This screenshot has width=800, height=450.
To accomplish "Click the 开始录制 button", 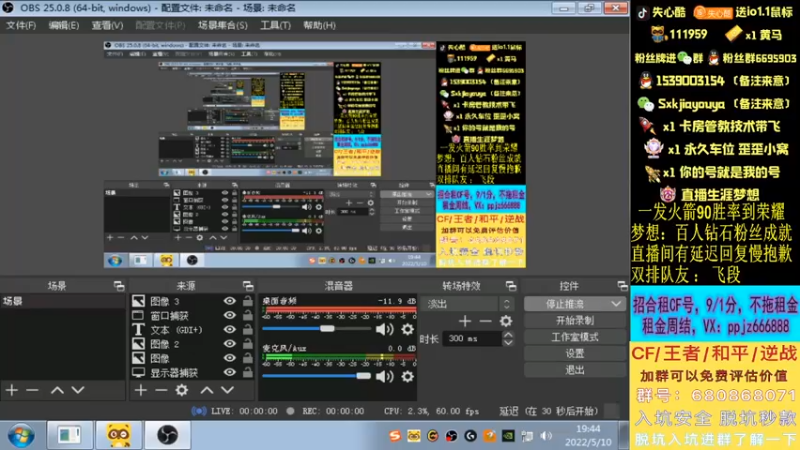I will pyautogui.click(x=574, y=321).
